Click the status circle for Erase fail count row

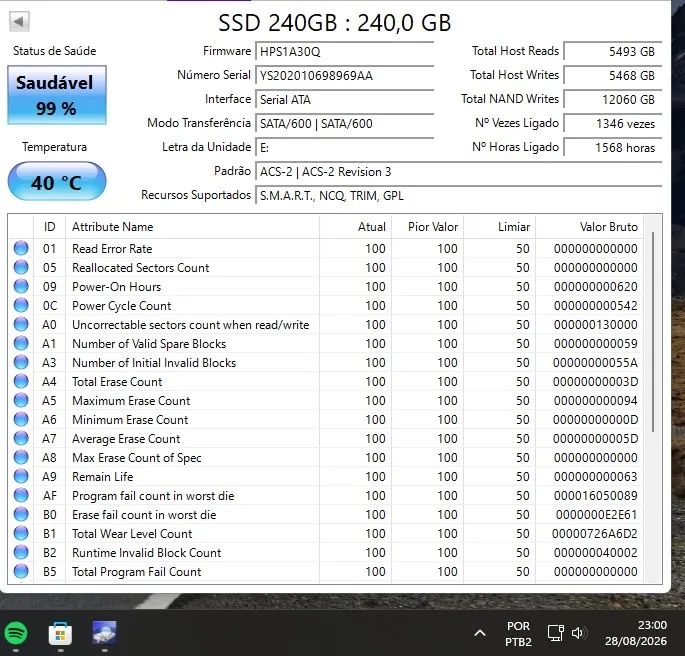click(x=21, y=514)
